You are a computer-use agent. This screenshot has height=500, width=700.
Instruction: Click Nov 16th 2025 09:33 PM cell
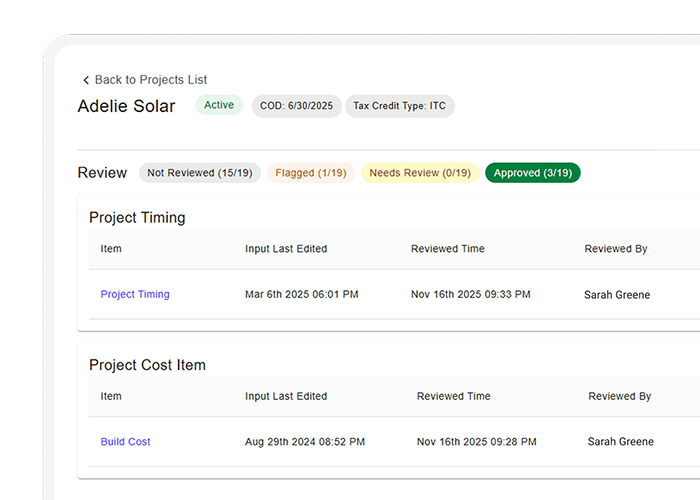click(471, 294)
